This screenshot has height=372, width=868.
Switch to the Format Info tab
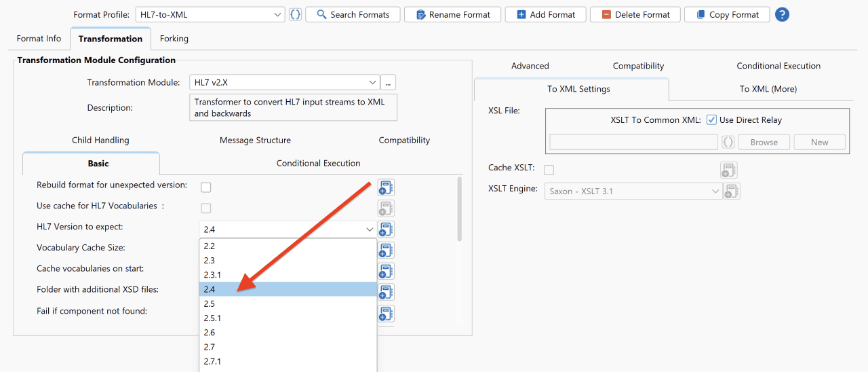(x=39, y=39)
